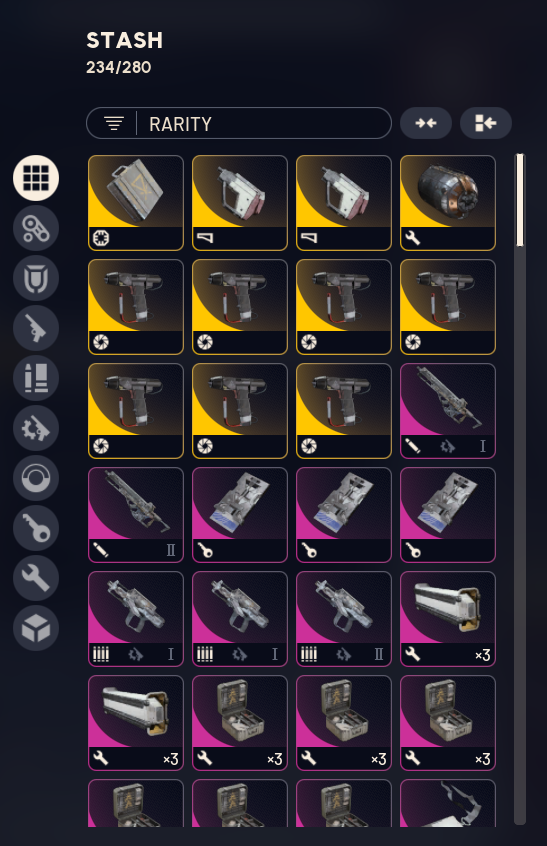The width and height of the screenshot is (547, 846).
Task: Click the auto-arrange grid arrow button
Action: click(486, 124)
